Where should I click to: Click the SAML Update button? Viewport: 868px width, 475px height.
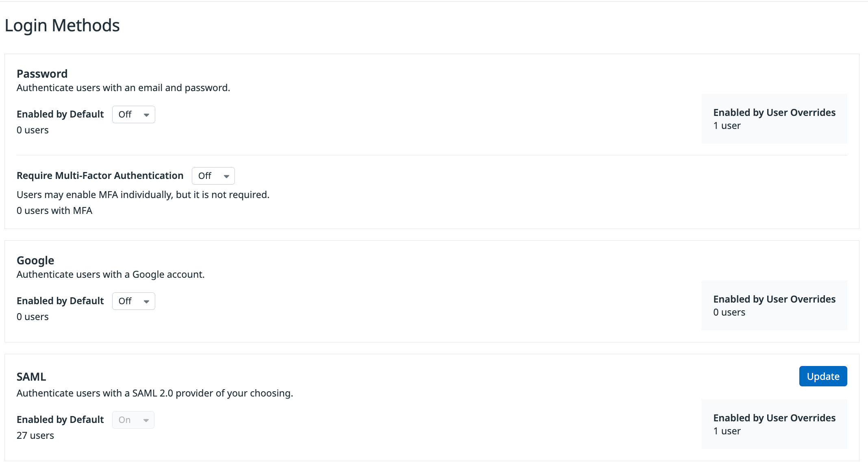tap(823, 376)
